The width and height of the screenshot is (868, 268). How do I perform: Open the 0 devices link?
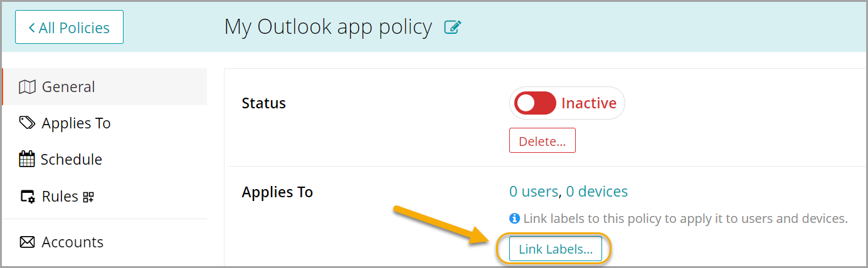coord(596,192)
